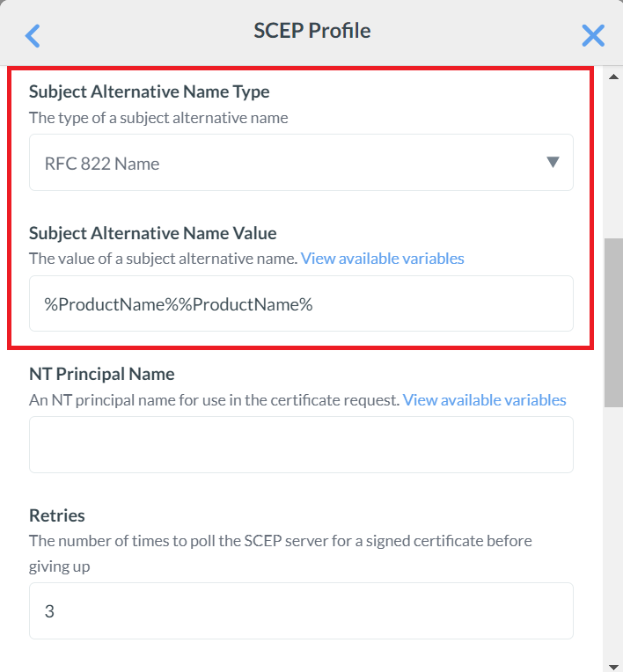623x672 pixels.
Task: Close the SCEP Profile panel
Action: [593, 35]
